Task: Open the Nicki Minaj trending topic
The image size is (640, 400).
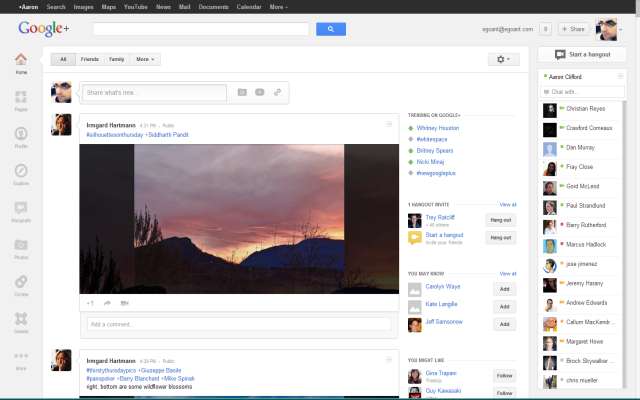Action: [430, 162]
